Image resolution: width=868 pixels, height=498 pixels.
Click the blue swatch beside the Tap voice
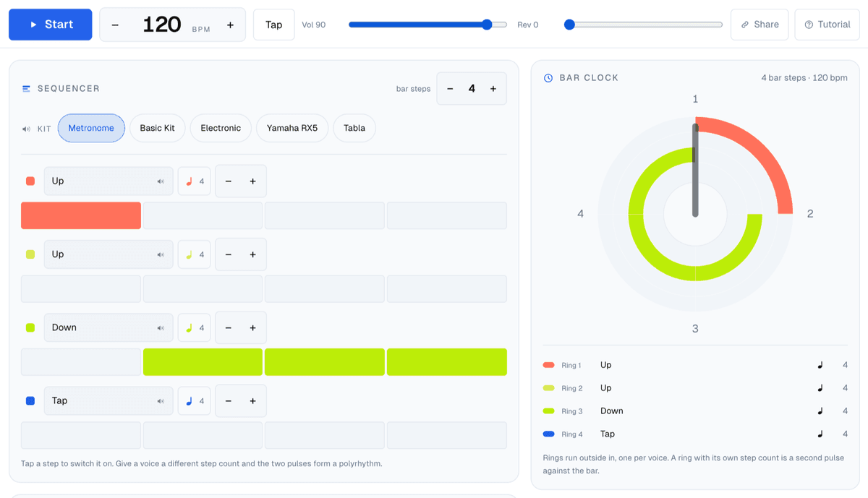point(30,401)
